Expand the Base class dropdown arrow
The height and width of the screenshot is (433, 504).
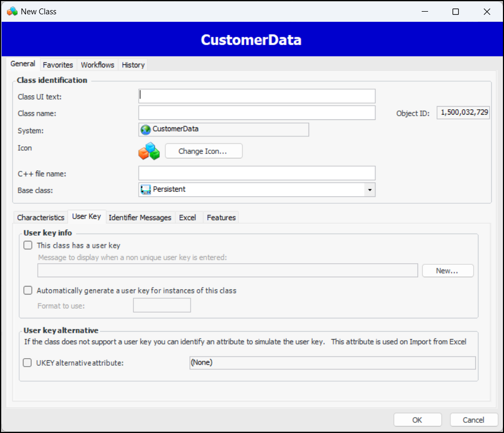tap(370, 190)
